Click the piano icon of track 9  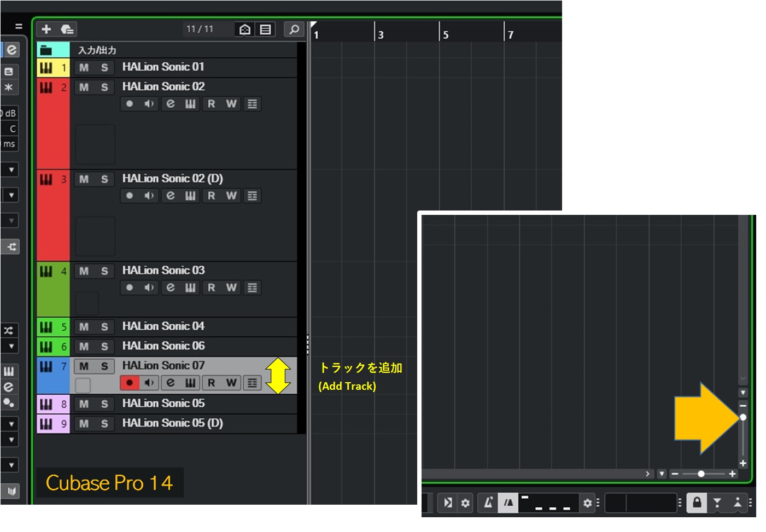coord(46,424)
